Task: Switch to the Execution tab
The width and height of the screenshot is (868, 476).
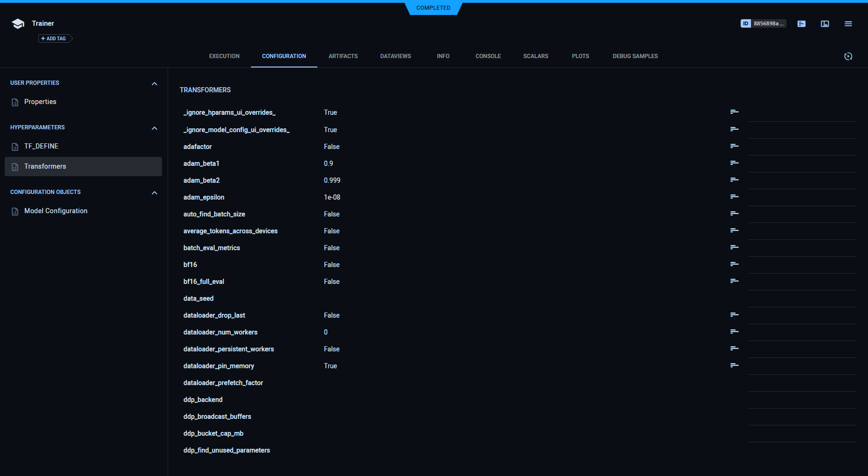Action: (224, 56)
